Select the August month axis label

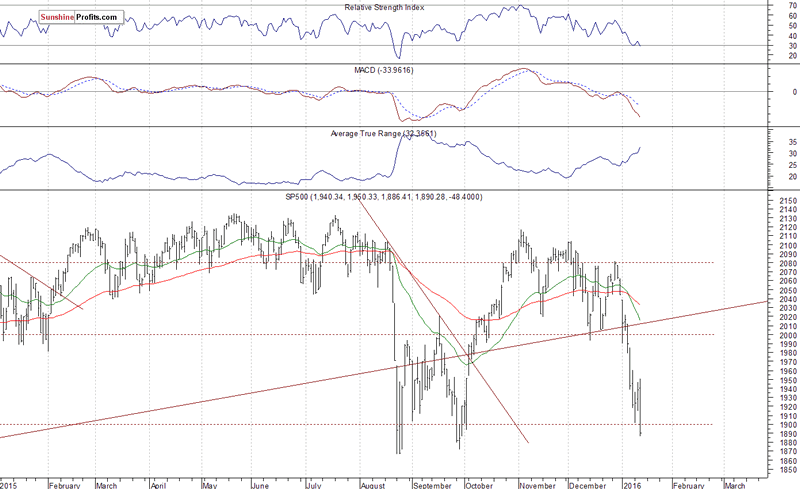[x=372, y=485]
